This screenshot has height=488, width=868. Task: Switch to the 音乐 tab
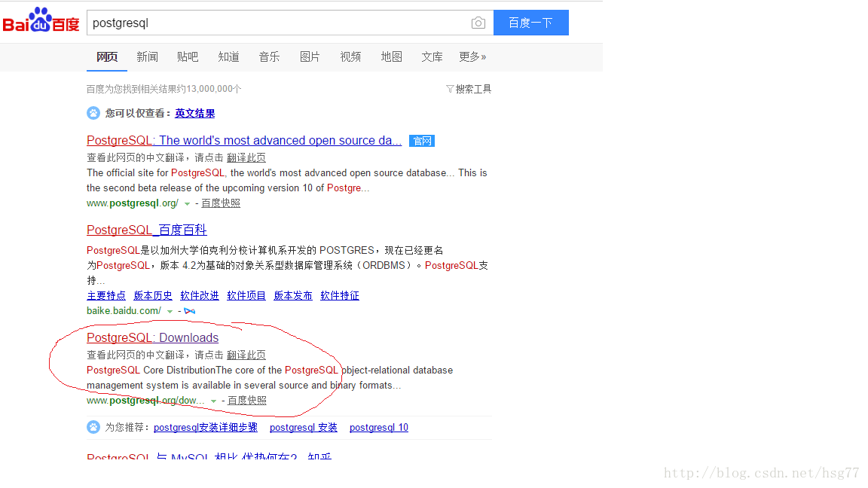point(269,57)
